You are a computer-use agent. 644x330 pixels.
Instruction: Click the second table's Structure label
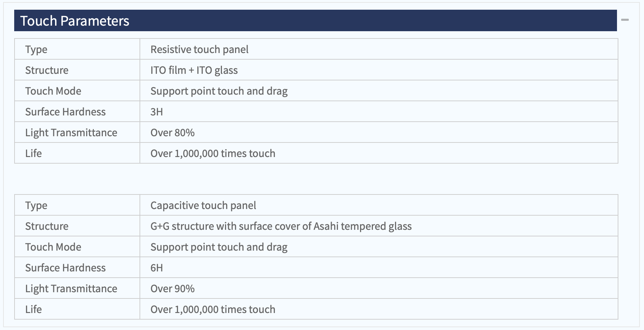47,226
